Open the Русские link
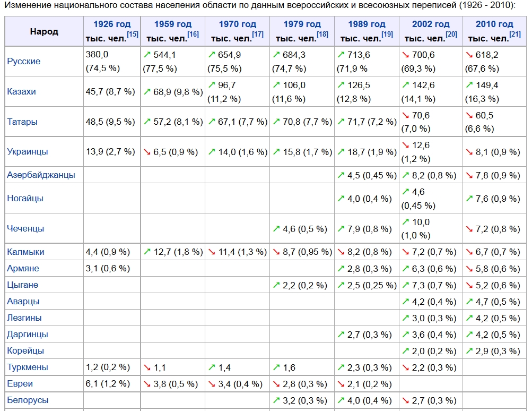The image size is (532, 411). [x=24, y=62]
